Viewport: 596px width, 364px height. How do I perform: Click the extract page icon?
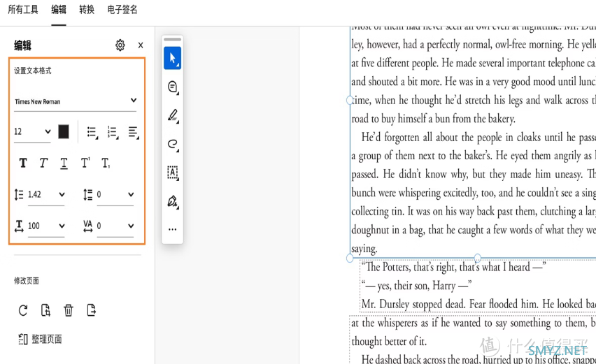[91, 310]
